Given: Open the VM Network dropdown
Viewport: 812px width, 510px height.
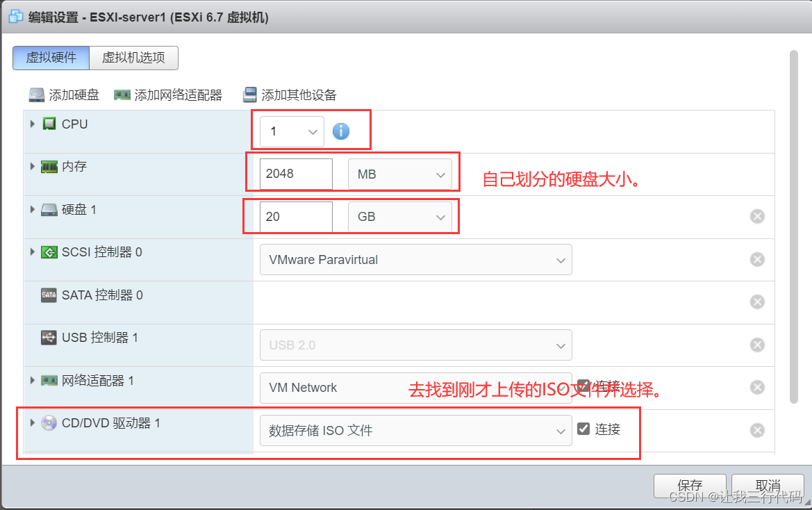Looking at the screenshot, I should [x=416, y=388].
